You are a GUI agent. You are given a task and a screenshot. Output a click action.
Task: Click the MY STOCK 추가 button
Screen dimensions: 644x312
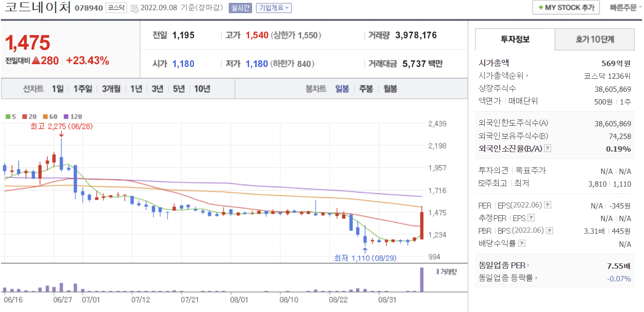[x=566, y=8]
